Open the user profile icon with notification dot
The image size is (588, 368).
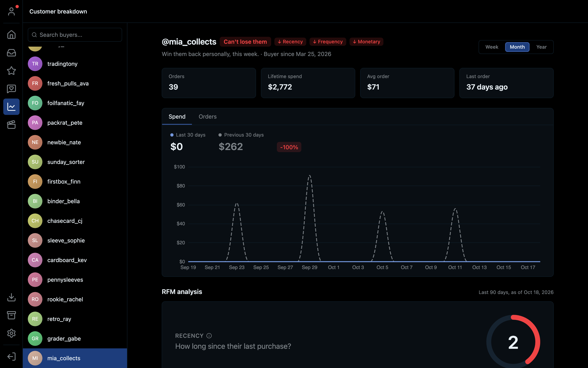point(11,11)
